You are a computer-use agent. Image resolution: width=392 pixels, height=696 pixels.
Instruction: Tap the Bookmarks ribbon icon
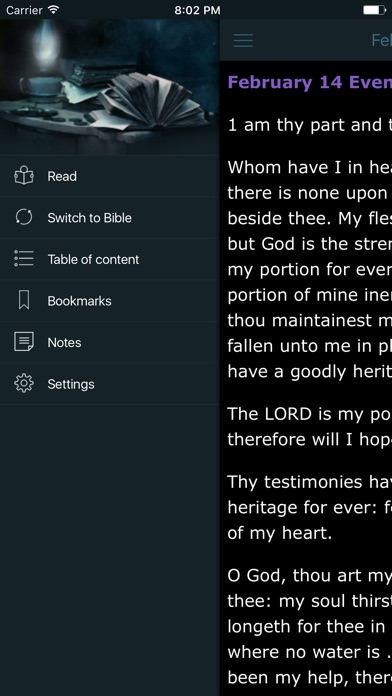pyautogui.click(x=24, y=301)
